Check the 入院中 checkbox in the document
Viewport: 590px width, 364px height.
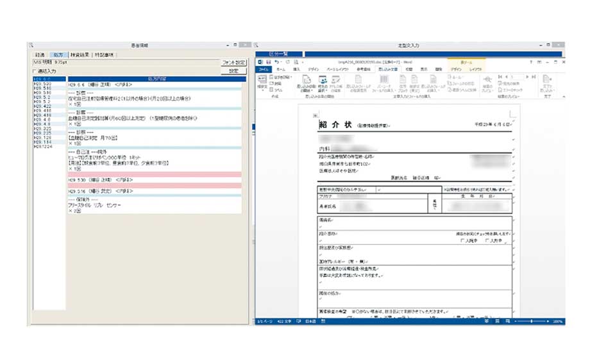tap(462, 241)
